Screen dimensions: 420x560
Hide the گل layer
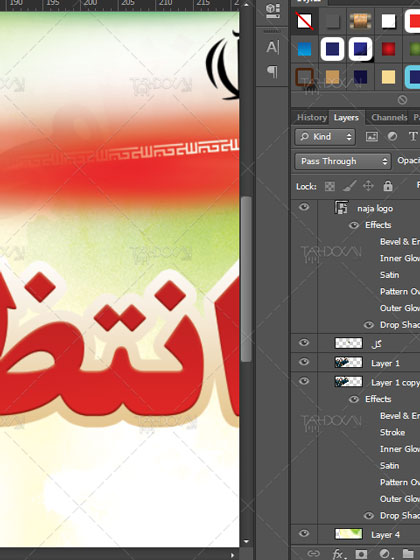(x=304, y=343)
